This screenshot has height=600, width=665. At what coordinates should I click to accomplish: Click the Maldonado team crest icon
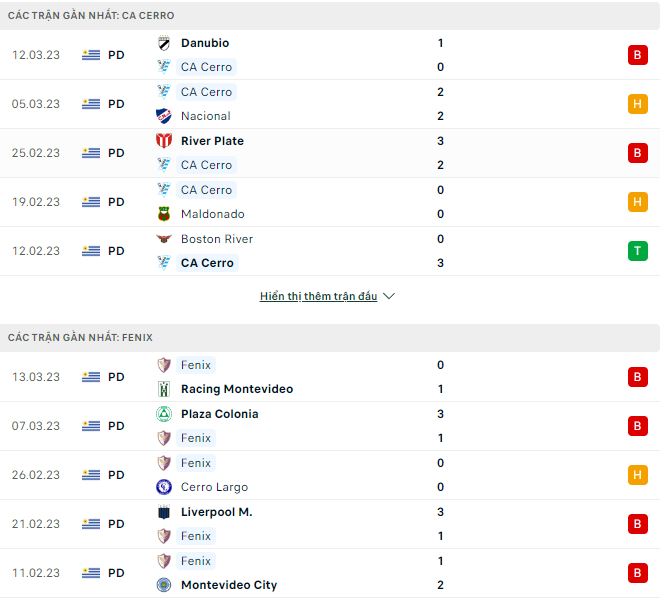pos(164,214)
